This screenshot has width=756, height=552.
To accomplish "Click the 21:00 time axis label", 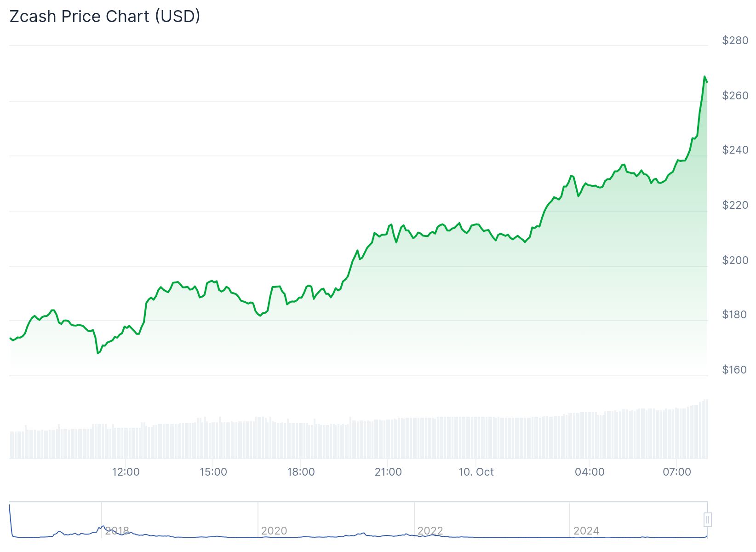I will pyautogui.click(x=388, y=472).
